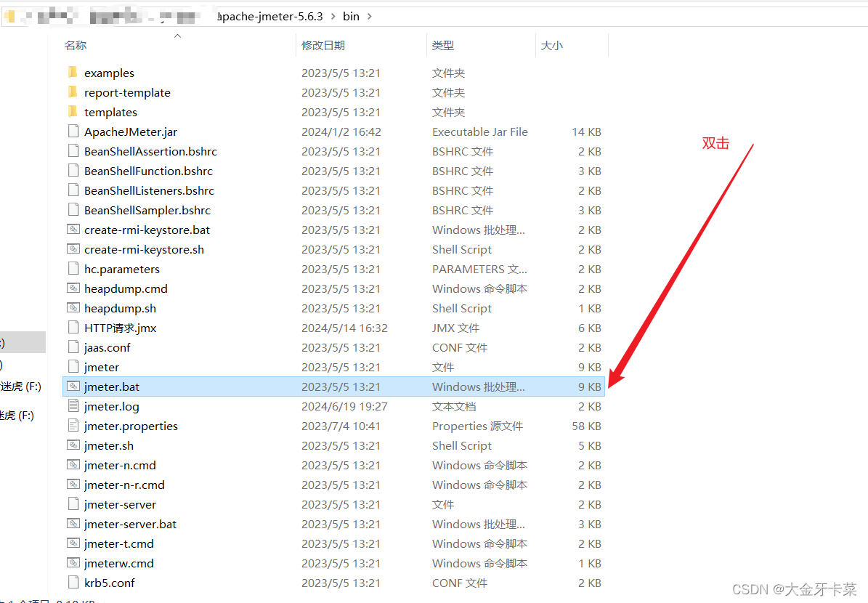This screenshot has height=603, width=868.
Task: Click the heapdump.cmd script icon
Action: (x=73, y=288)
